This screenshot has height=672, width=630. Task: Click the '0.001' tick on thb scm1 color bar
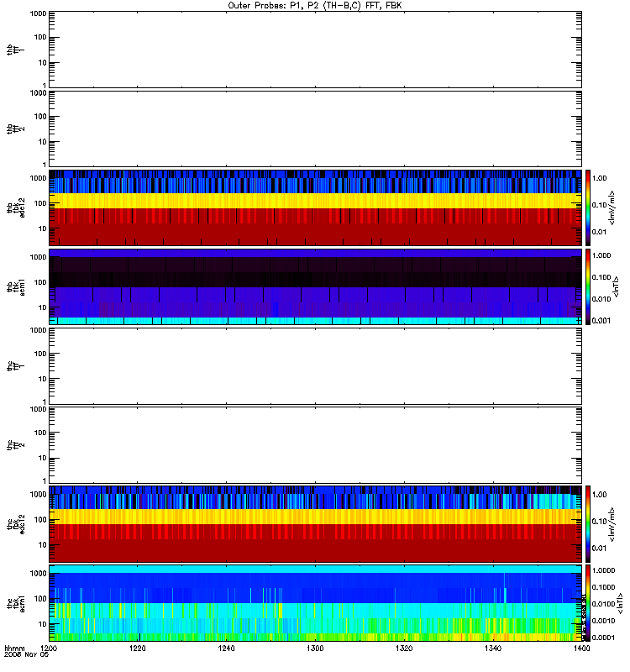[601, 321]
